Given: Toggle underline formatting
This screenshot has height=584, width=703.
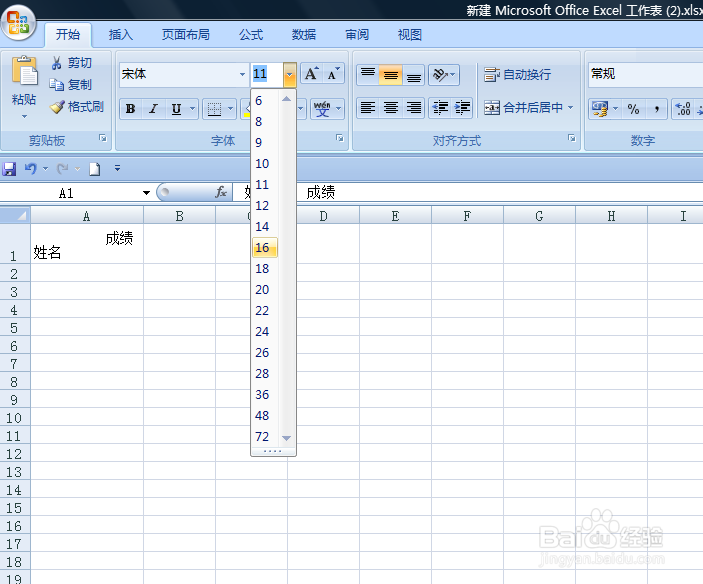Looking at the screenshot, I should click(176, 109).
